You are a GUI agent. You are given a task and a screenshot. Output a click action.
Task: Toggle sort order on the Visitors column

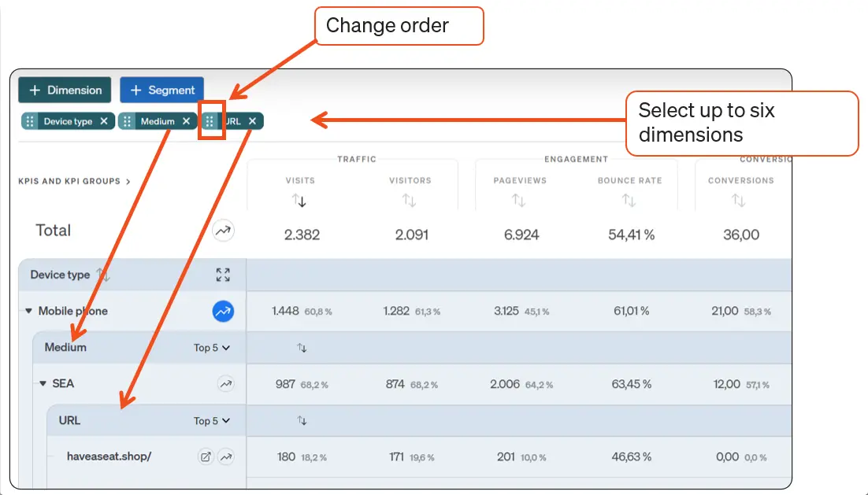(x=409, y=200)
